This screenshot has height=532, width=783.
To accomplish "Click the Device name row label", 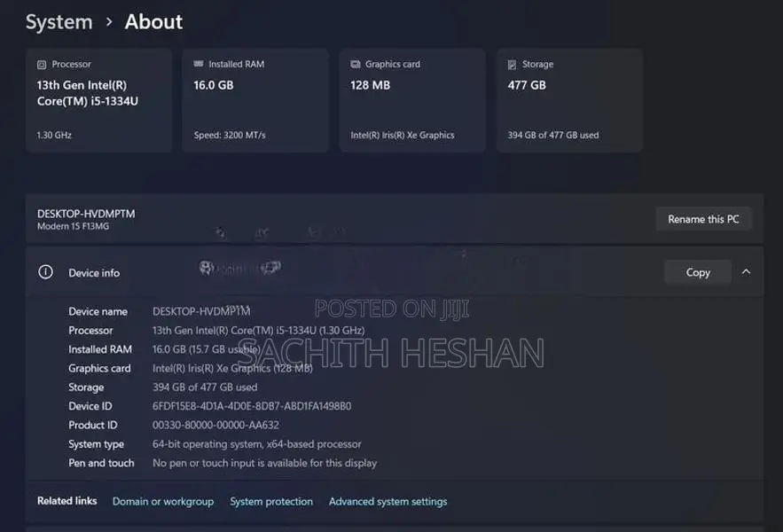I will click(98, 312).
